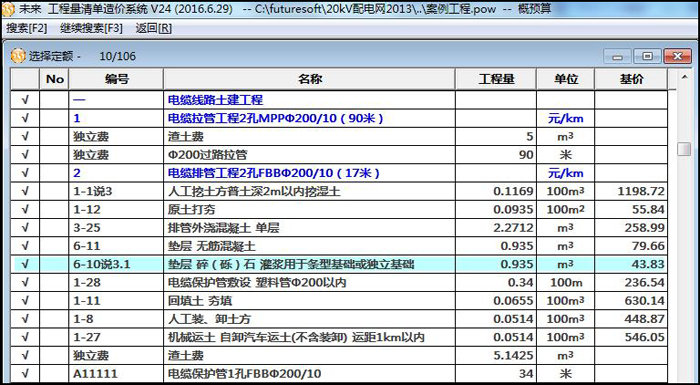Click quantity value 90 for Φ200过路拉管
The width and height of the screenshot is (700, 385).
coord(526,155)
